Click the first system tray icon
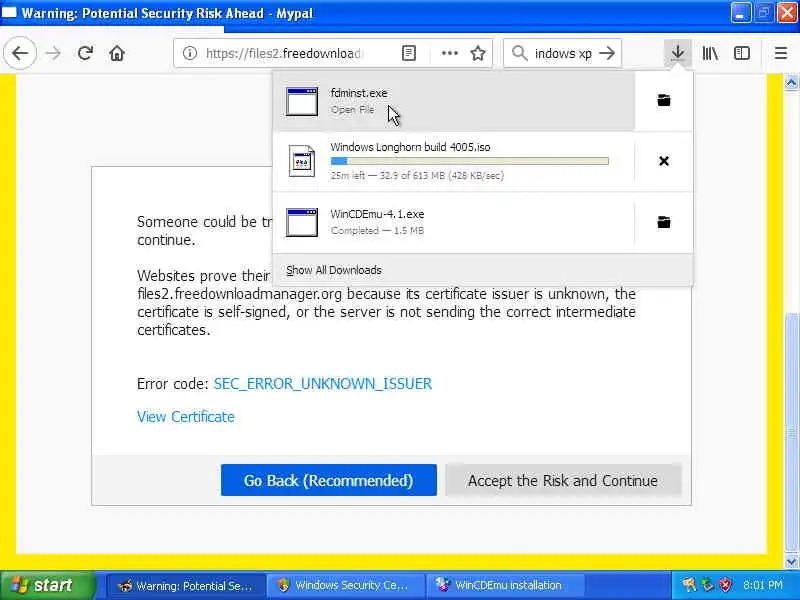The image size is (800, 600). [689, 585]
